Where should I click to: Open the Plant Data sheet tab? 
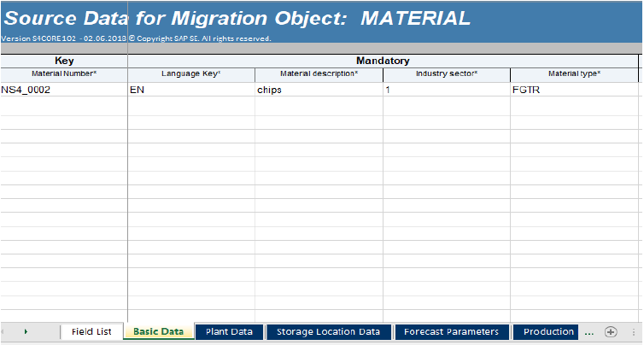[x=229, y=332]
